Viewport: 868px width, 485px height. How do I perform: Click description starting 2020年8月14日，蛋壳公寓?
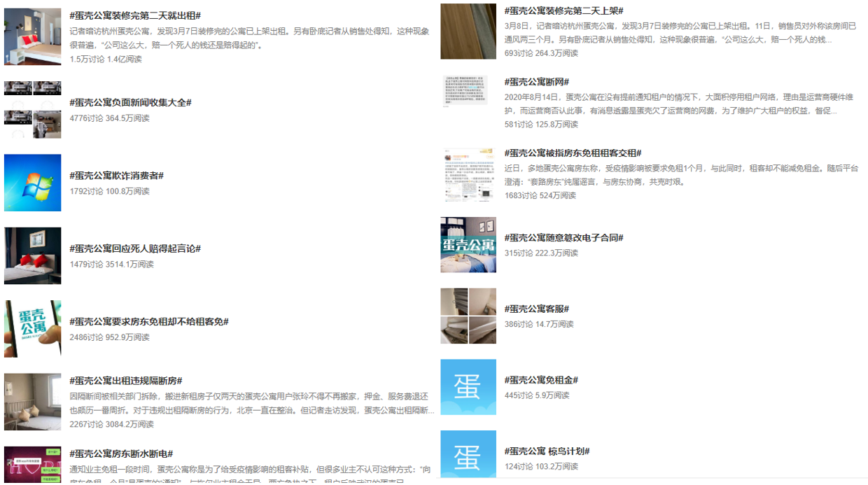coord(680,104)
